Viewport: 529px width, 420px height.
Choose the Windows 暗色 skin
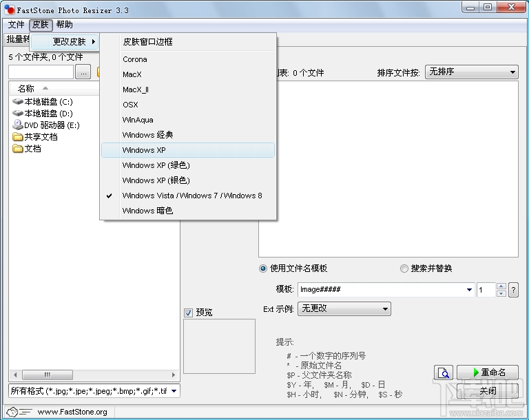(x=188, y=211)
